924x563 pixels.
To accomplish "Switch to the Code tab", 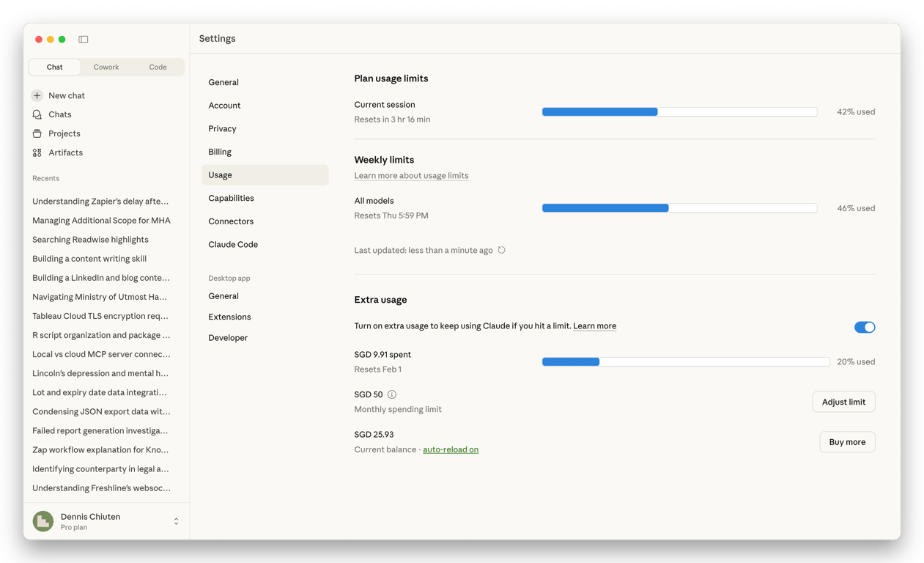I will (158, 67).
